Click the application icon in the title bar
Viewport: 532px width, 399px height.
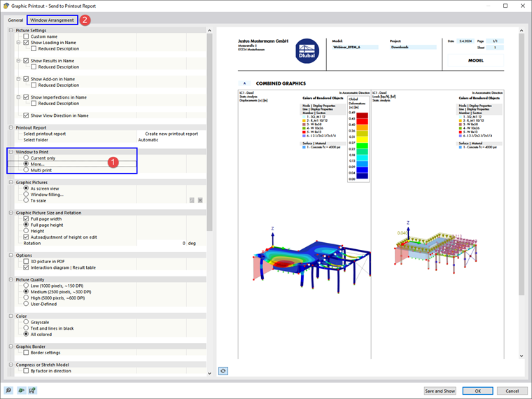tap(6, 6)
